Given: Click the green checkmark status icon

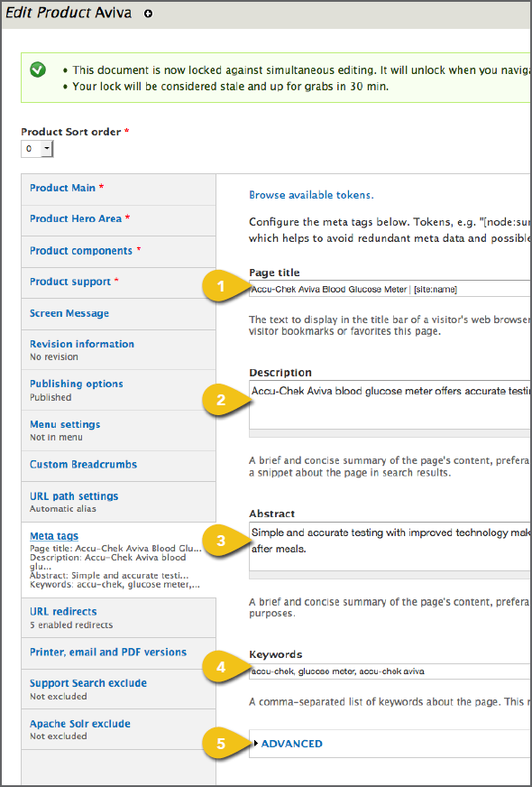Looking at the screenshot, I should [38, 69].
